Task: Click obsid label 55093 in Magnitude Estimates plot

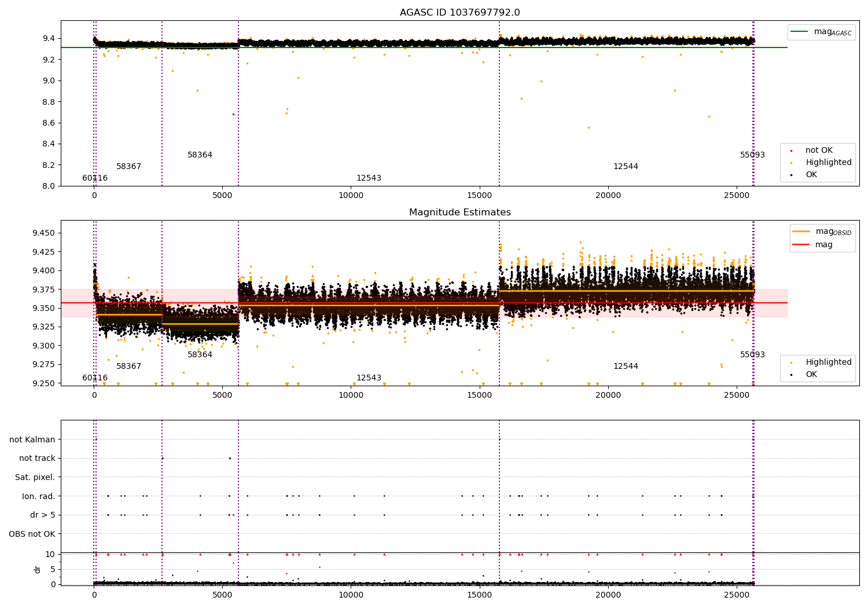Action: coord(752,355)
